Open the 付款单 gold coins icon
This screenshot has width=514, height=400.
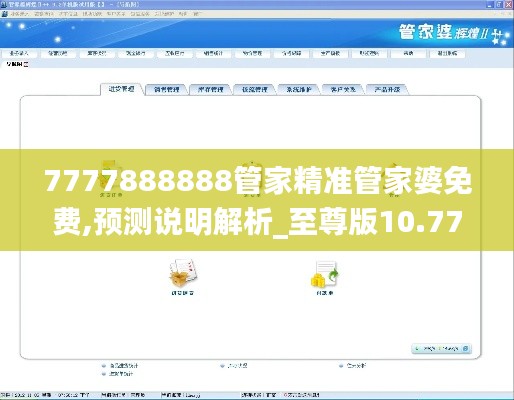coord(325,274)
